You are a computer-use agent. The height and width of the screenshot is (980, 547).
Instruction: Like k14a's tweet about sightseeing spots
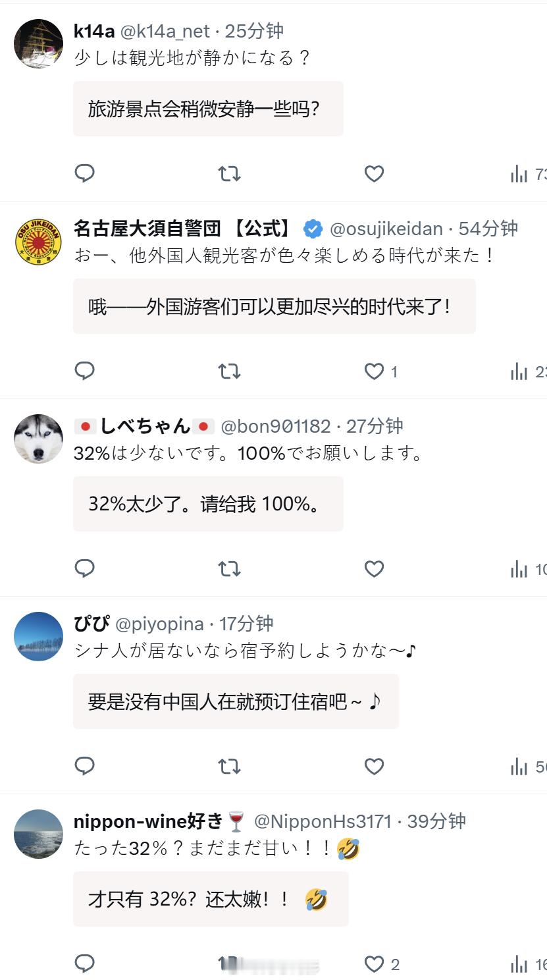[x=374, y=174]
